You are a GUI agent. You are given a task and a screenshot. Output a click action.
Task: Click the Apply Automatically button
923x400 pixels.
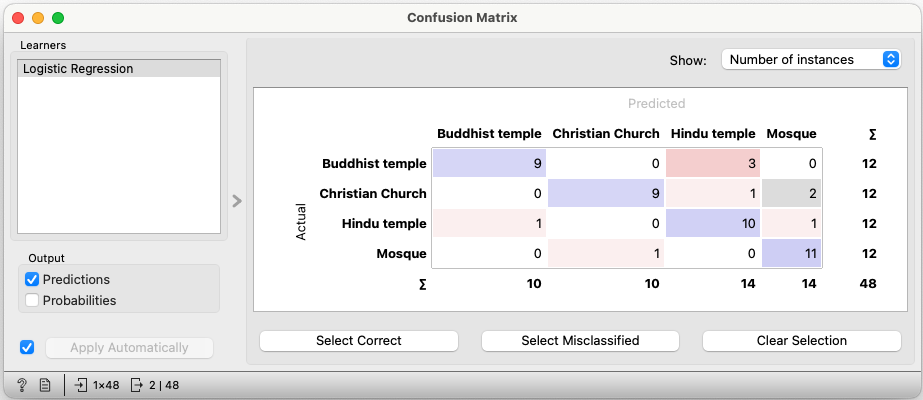coord(129,348)
